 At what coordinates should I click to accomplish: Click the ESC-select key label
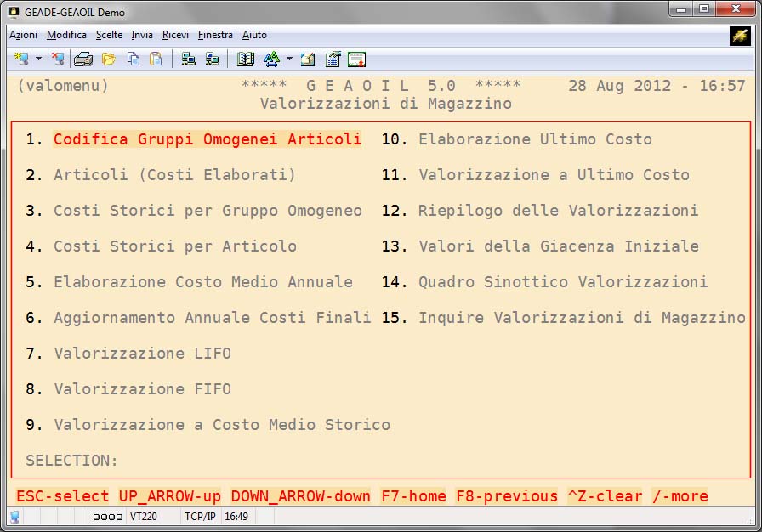pyautogui.click(x=63, y=496)
